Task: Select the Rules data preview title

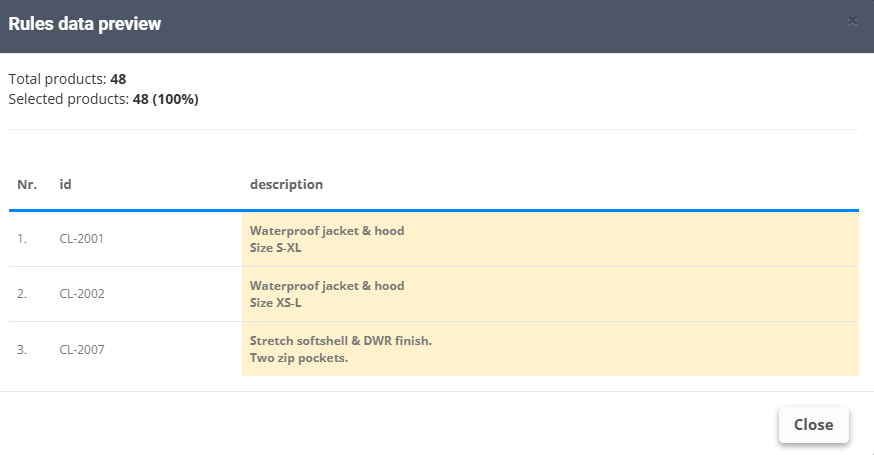Action: pos(85,23)
